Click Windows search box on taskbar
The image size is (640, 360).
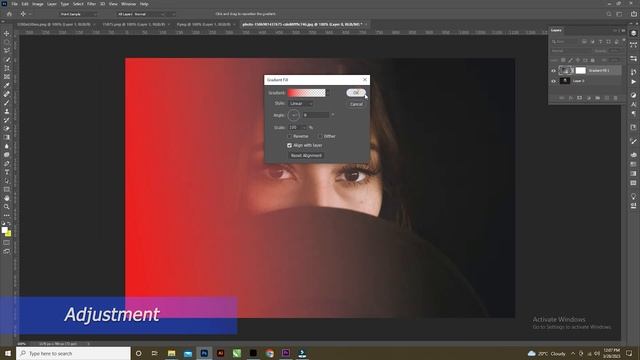click(73, 353)
